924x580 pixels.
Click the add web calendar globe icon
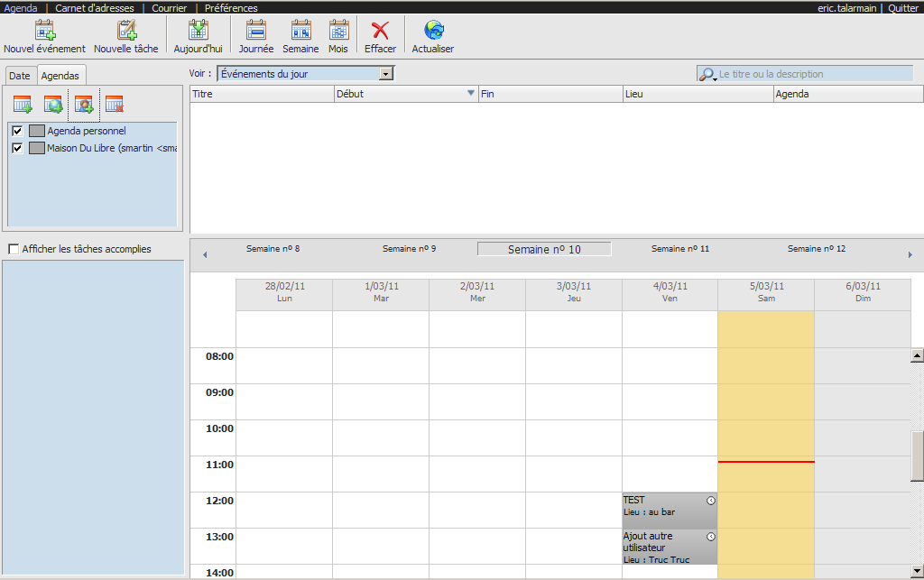click(x=53, y=105)
